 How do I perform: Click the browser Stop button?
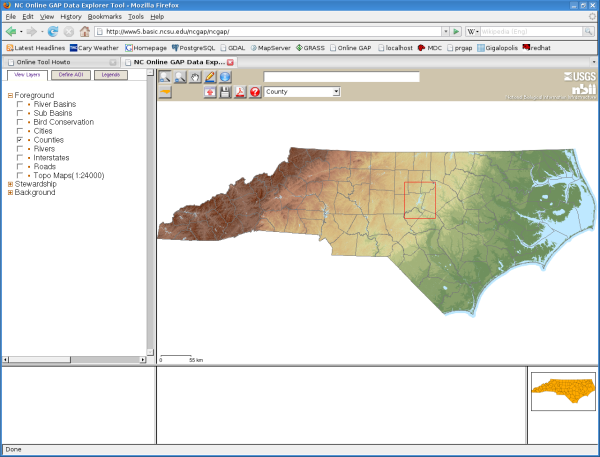(x=69, y=31)
